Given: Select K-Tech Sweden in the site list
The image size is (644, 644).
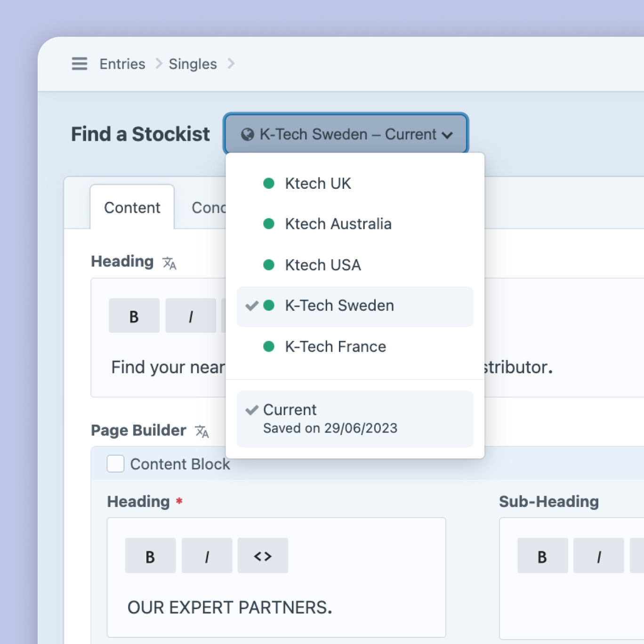Looking at the screenshot, I should point(355,306).
